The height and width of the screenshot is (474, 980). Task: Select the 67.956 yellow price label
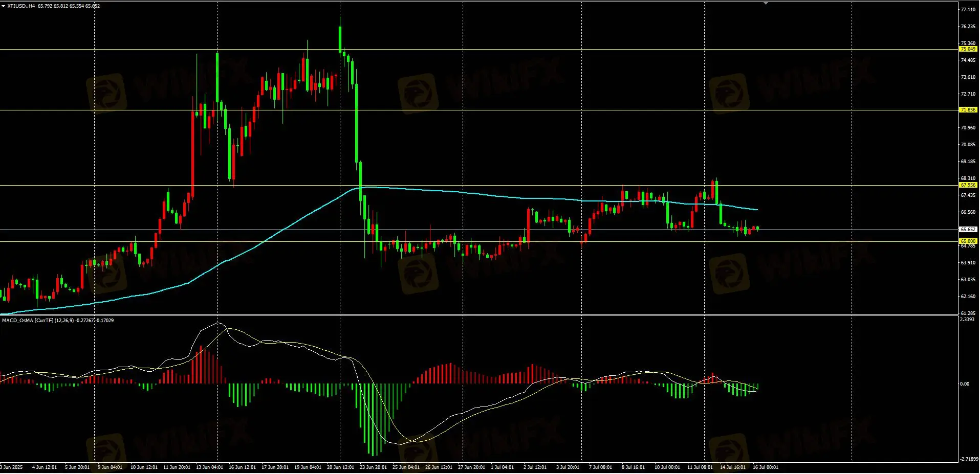(x=968, y=185)
